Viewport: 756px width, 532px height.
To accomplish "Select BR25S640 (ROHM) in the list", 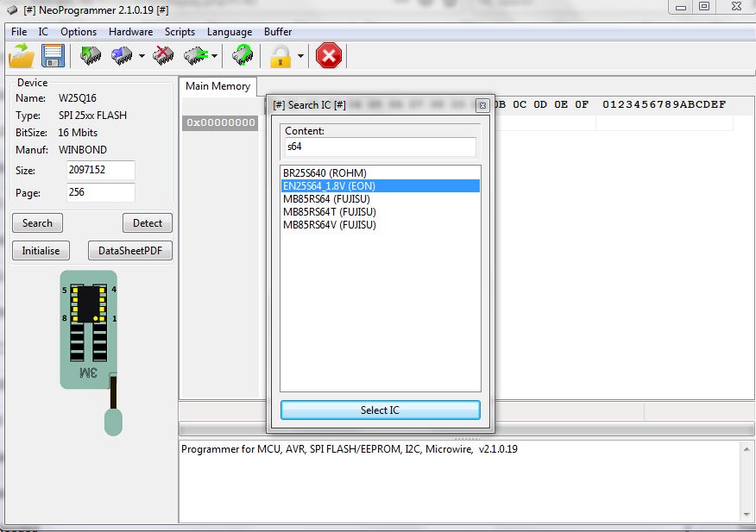I will click(x=381, y=173).
